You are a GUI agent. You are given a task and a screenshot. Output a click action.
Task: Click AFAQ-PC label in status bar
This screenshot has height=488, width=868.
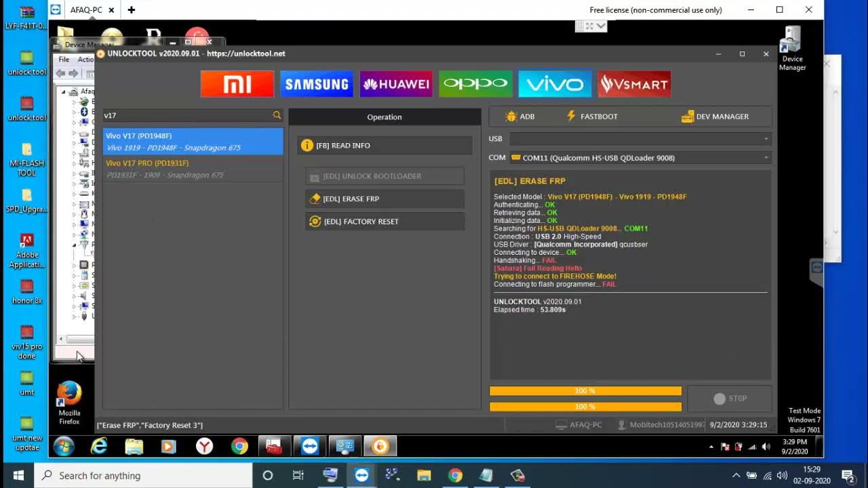pyautogui.click(x=578, y=425)
